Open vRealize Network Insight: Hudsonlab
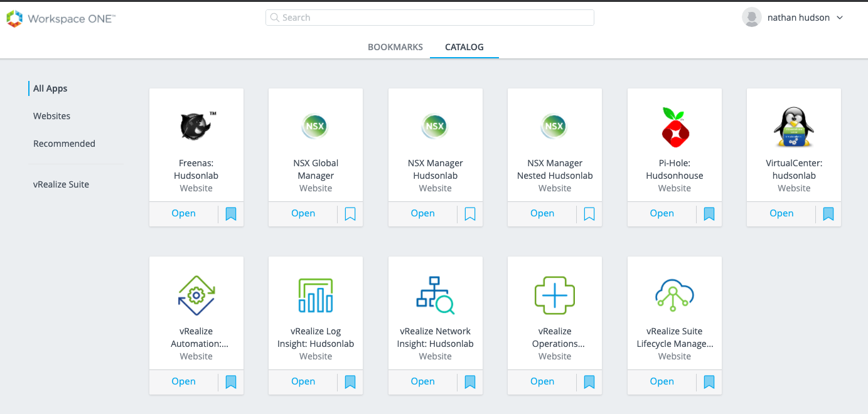 423,381
